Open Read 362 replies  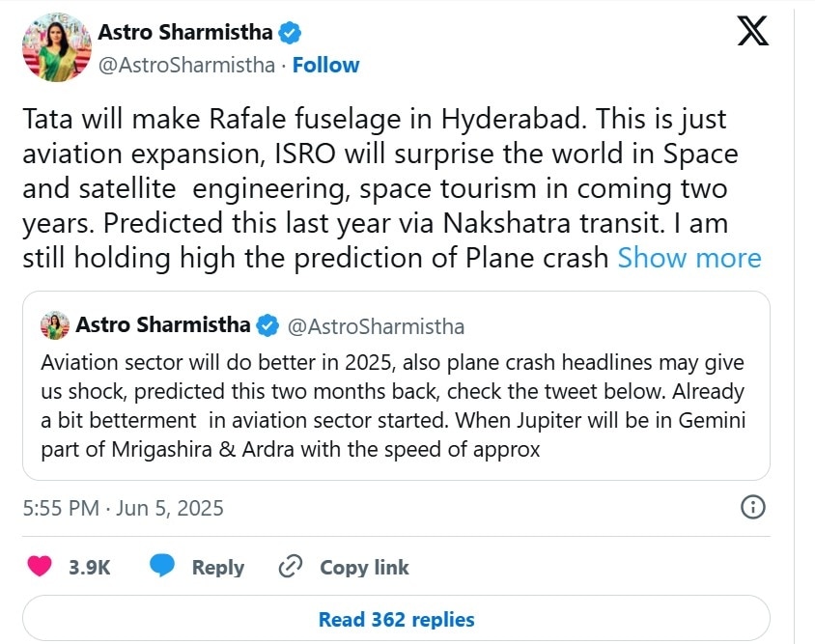click(x=396, y=619)
